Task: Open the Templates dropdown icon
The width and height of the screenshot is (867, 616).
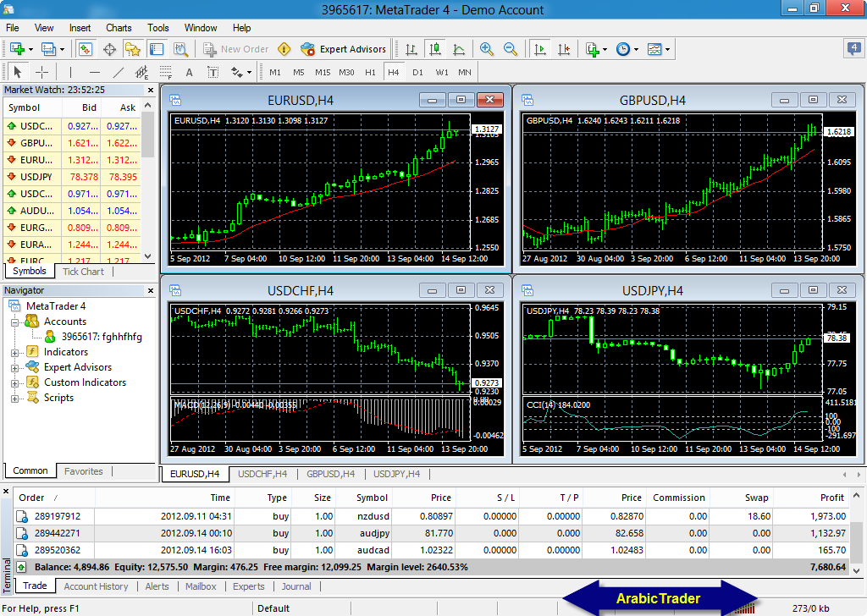Action: pyautogui.click(x=654, y=49)
